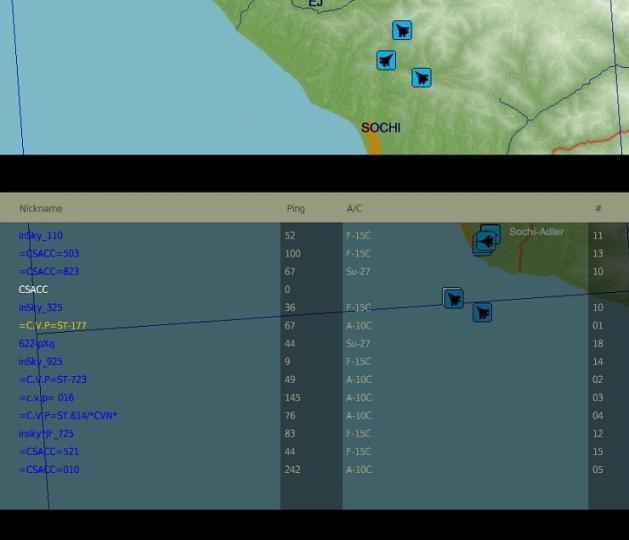Pick player =C.V.P=ST.614/*CVN* row
Screen dimensions: 629x540
tap(68, 416)
